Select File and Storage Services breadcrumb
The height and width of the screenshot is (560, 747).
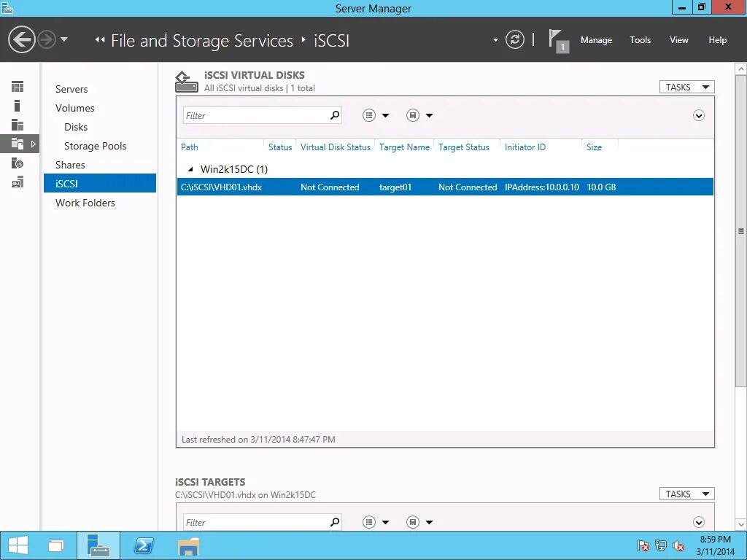202,41
